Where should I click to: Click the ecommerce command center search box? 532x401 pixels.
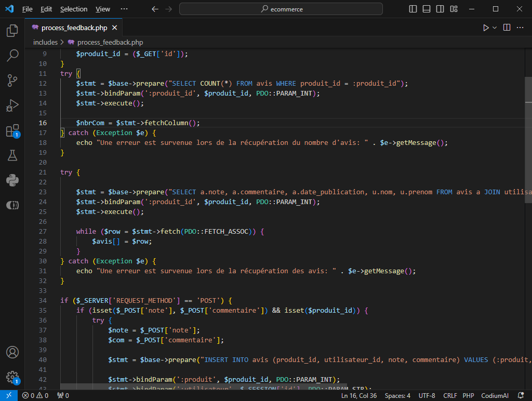[x=281, y=9]
